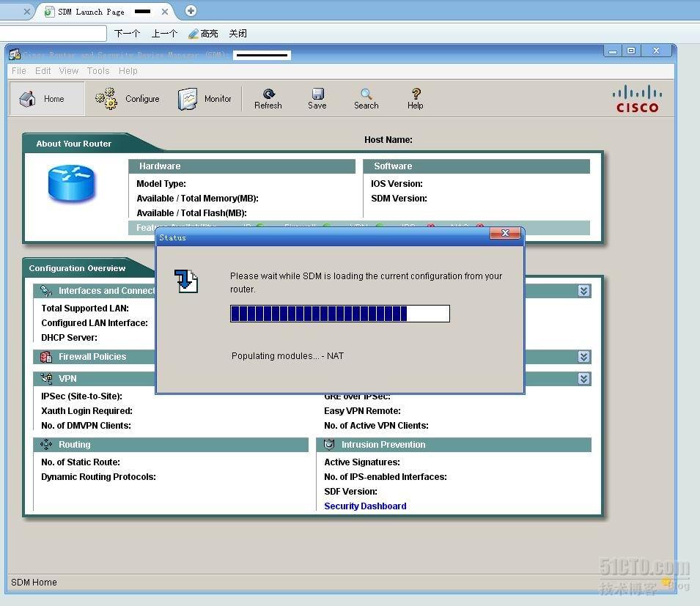Open the Edit menu
The image size is (700, 606).
(x=43, y=71)
